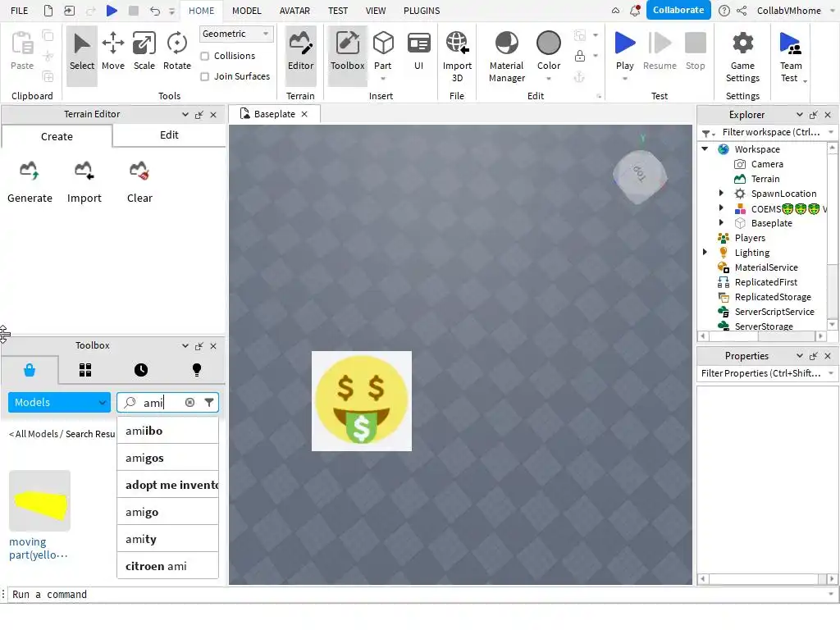Expand the COEMS model node

click(x=721, y=208)
